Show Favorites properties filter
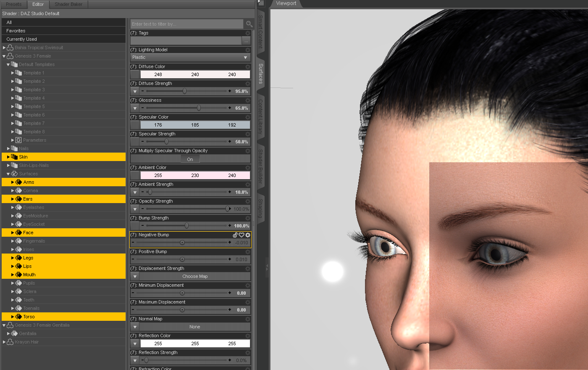Screen dimensions: 588x370 click(64, 31)
